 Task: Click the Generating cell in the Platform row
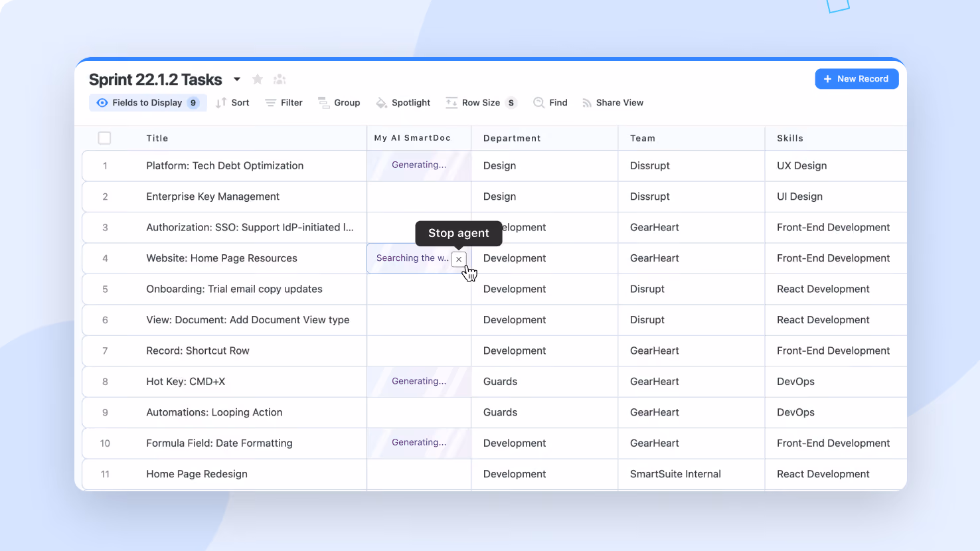(x=419, y=165)
